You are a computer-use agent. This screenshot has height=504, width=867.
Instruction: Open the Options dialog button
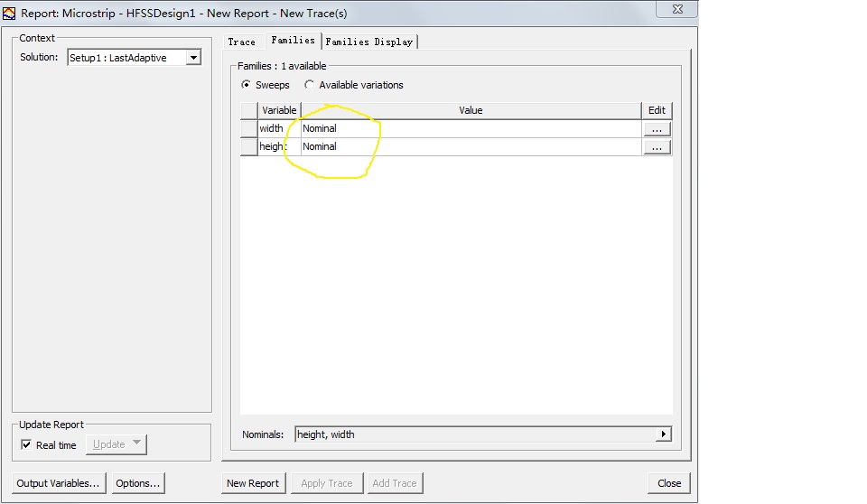[138, 483]
